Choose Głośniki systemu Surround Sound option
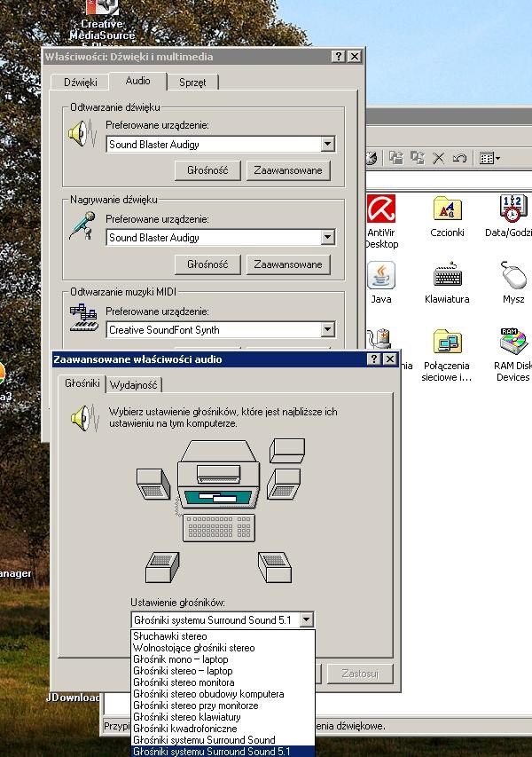This screenshot has height=757, width=532. (x=223, y=740)
